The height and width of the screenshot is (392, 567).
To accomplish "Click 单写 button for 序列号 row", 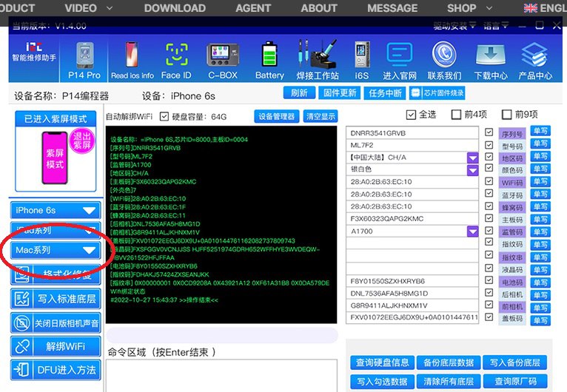I will 540,131.
